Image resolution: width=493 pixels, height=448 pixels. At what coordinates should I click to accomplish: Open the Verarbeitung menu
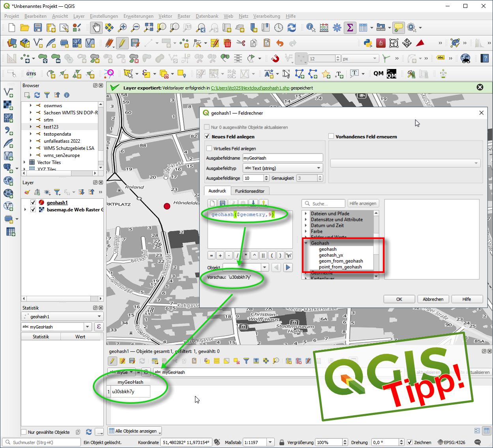click(x=266, y=16)
